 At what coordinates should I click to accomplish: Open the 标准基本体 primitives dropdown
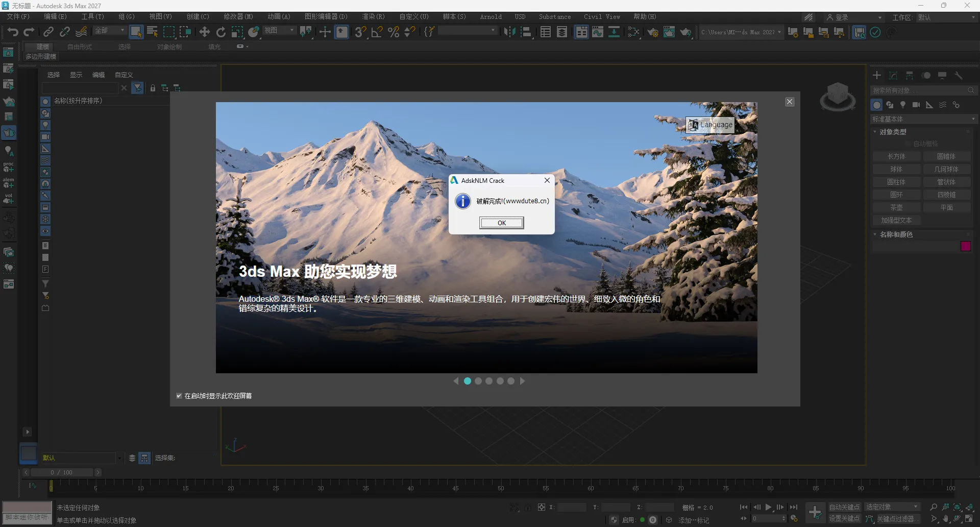pos(924,119)
